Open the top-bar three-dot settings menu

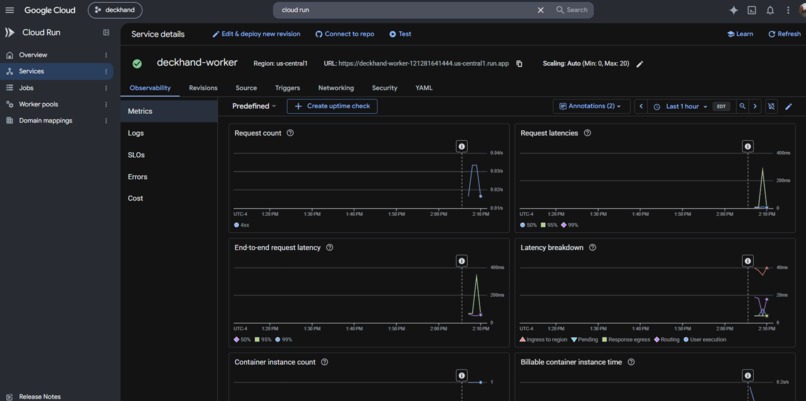[x=788, y=10]
